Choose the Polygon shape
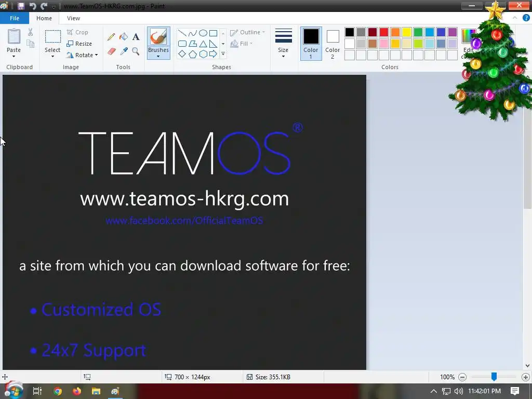Image resolution: width=532 pixels, height=399 pixels. pos(192,44)
